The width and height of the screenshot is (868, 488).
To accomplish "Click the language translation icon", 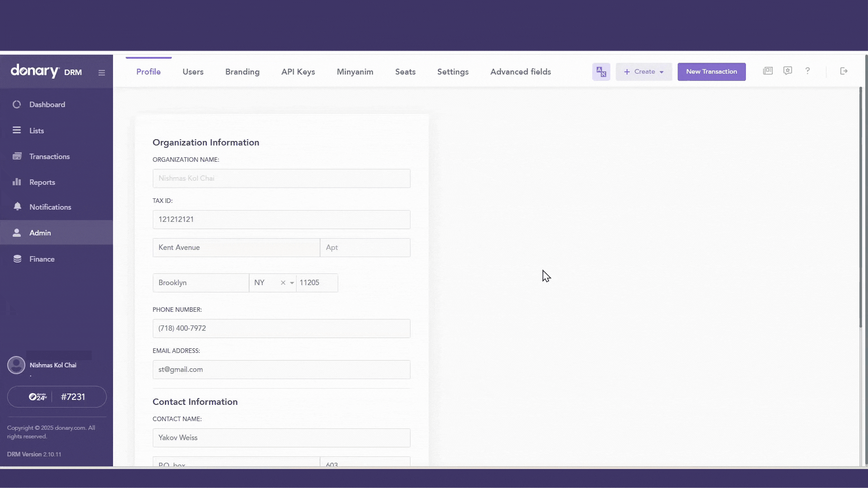I will tap(601, 72).
